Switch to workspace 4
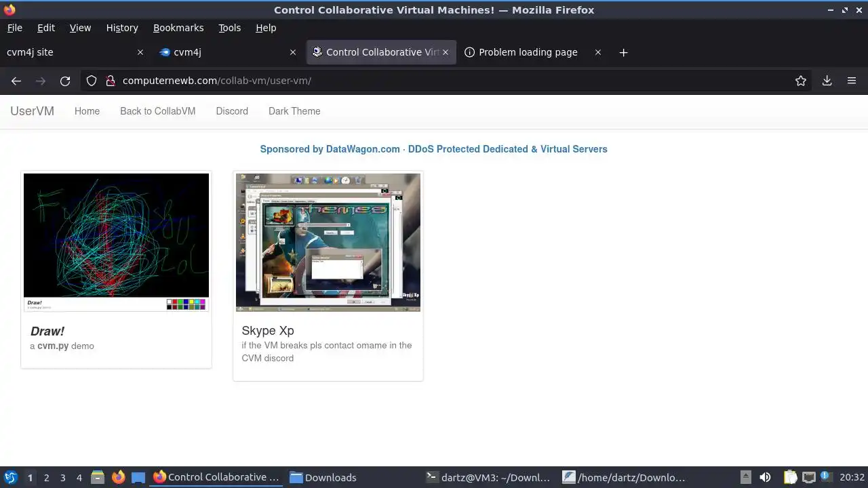868x488 pixels. pyautogui.click(x=79, y=478)
